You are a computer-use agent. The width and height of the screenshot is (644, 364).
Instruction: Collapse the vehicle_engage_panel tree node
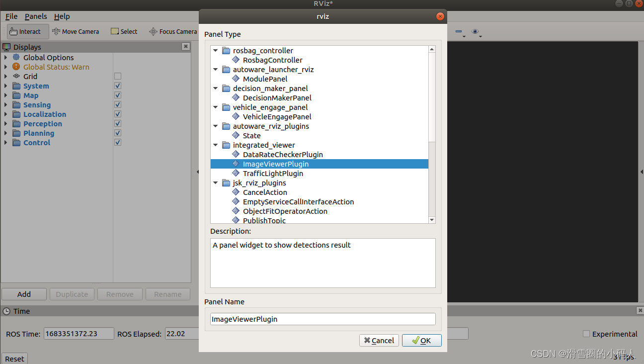click(x=216, y=107)
